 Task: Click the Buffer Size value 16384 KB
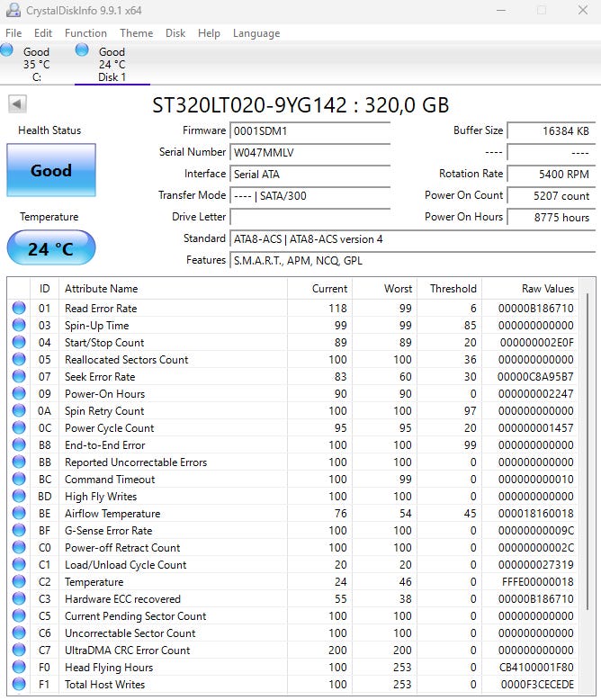point(552,130)
